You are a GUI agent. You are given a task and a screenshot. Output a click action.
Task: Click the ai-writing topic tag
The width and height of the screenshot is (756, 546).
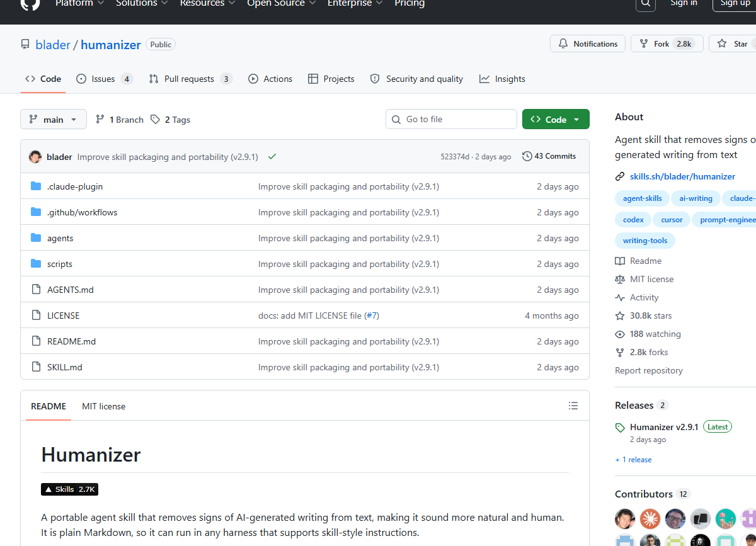pyautogui.click(x=696, y=198)
